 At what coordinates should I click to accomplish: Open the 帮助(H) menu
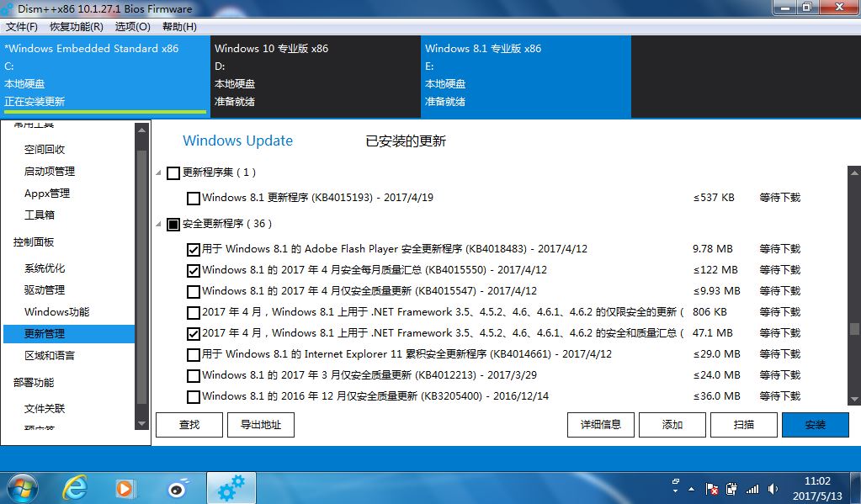pyautogui.click(x=179, y=27)
